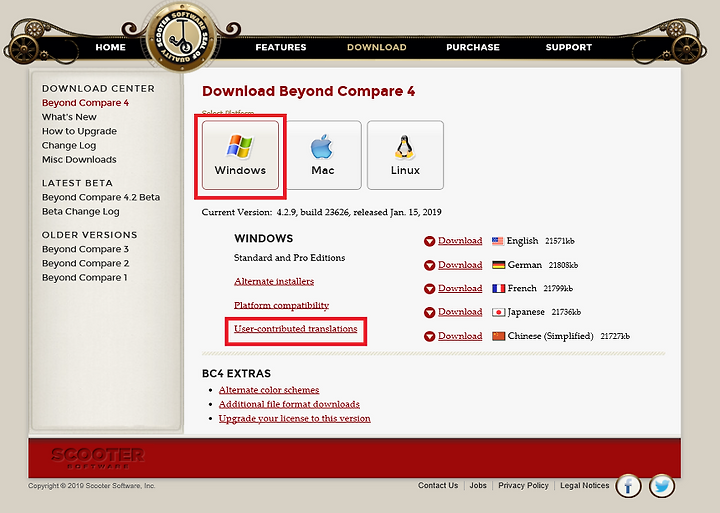Open the PURCHASE nav item
The width and height of the screenshot is (720, 513).
(473, 47)
